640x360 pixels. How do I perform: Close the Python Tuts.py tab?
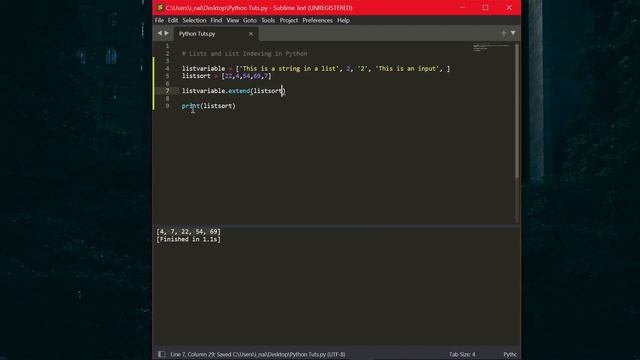(x=251, y=34)
